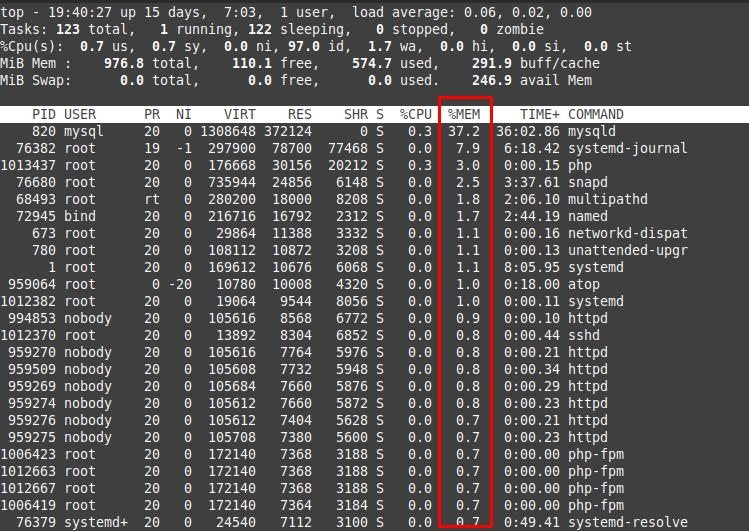Screen dimensions: 749x531
Task: Select the PID column header
Action: pos(44,114)
